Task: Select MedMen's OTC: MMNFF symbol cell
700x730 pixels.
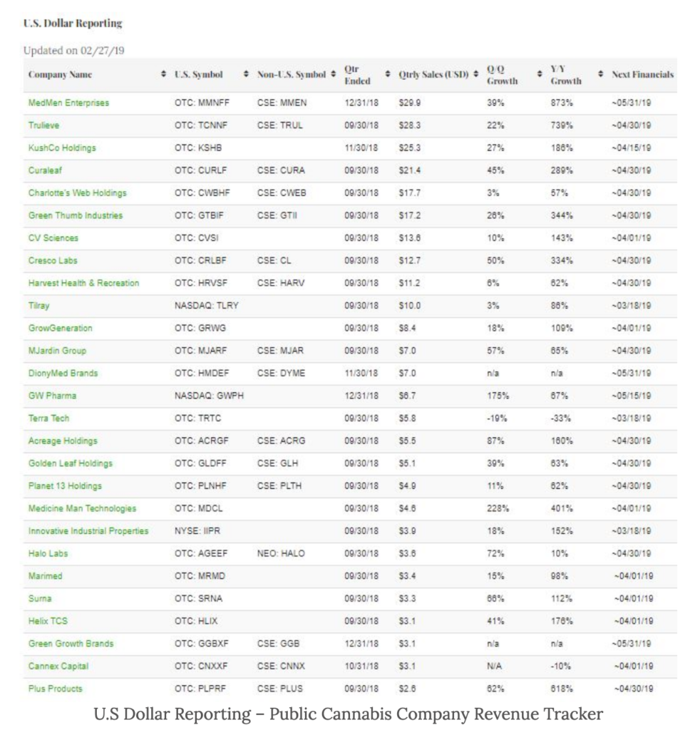Action: pos(202,103)
